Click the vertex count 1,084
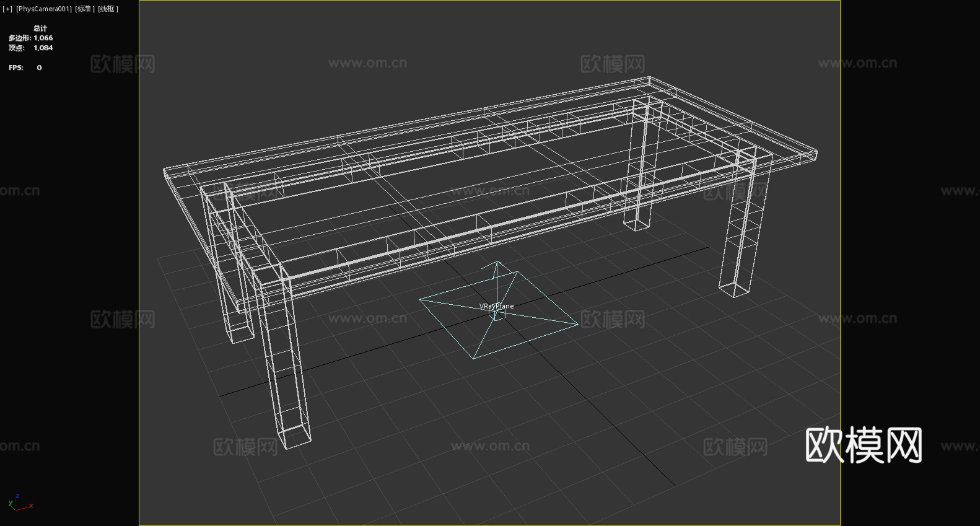 (43, 48)
